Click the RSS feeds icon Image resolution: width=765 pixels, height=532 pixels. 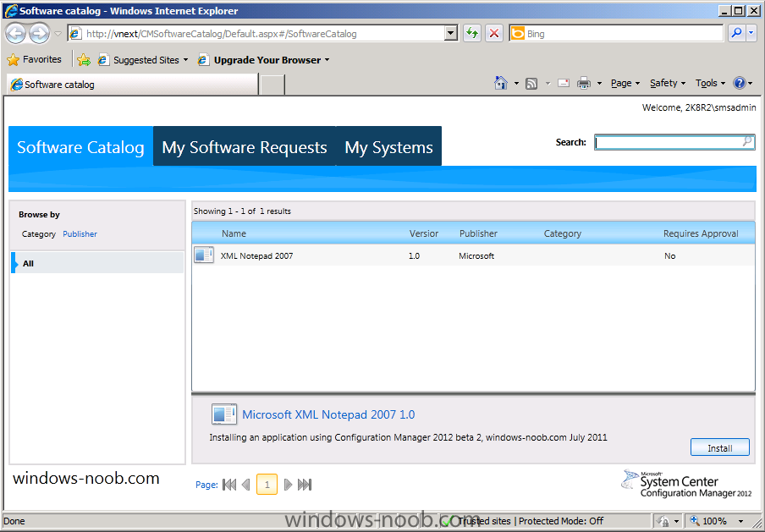point(531,84)
